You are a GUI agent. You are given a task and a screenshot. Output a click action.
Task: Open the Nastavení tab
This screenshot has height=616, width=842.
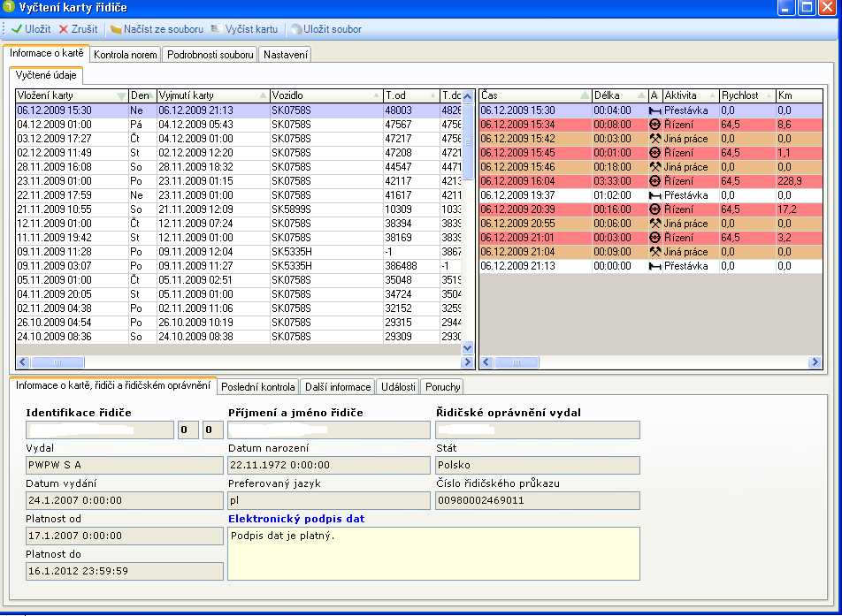[x=285, y=55]
